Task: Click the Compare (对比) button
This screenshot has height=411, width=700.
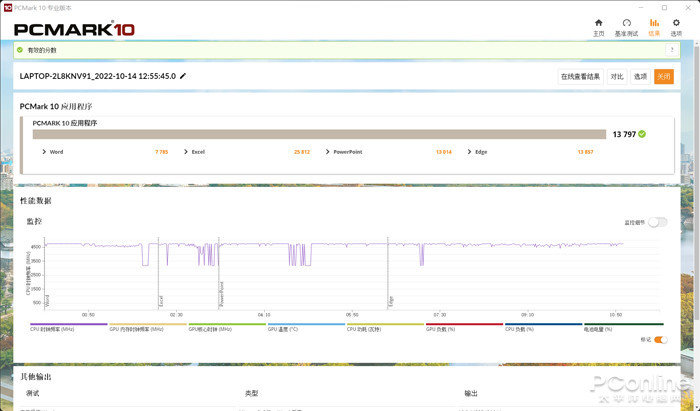Action: point(617,76)
